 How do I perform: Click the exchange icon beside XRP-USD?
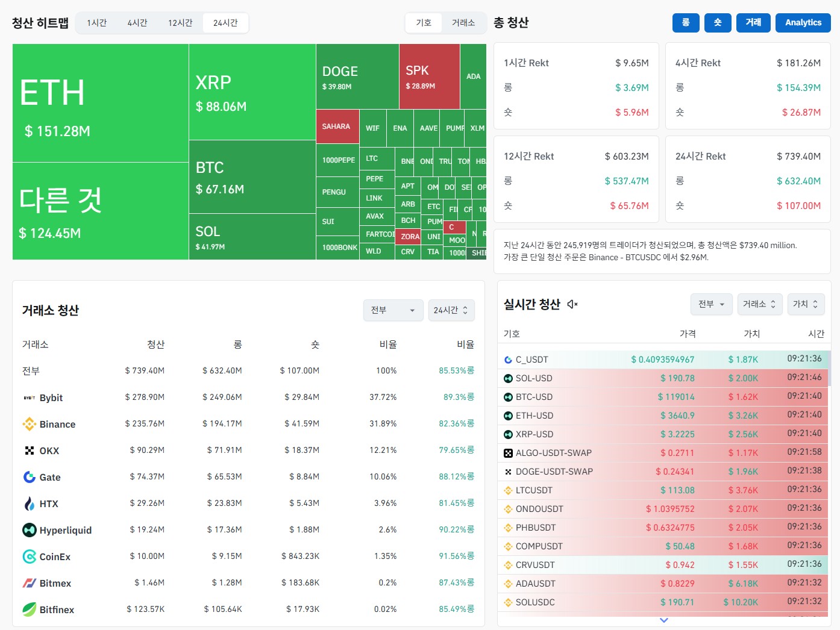click(x=508, y=434)
